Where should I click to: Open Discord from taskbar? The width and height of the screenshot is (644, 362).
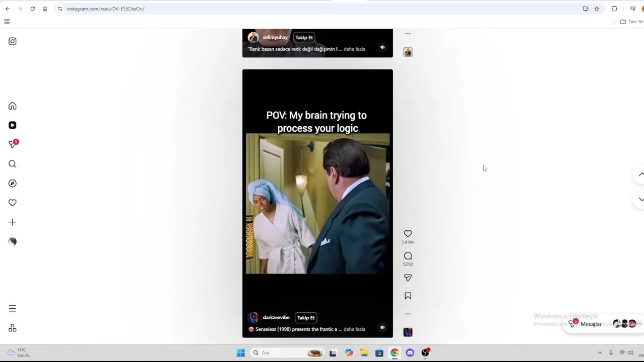click(x=410, y=353)
